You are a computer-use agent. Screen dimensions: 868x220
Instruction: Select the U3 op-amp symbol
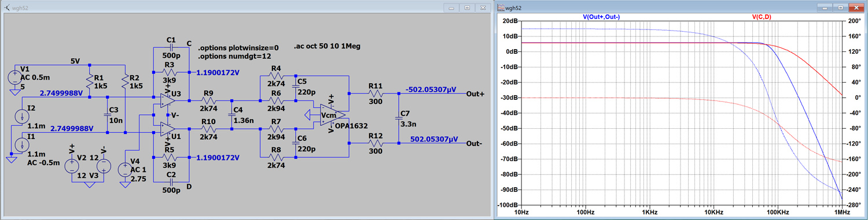point(168,100)
